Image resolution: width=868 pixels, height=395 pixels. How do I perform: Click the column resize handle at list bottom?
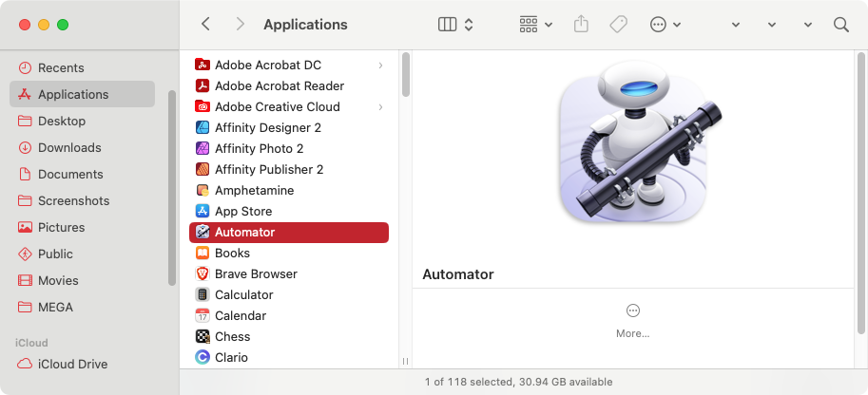pyautogui.click(x=405, y=361)
